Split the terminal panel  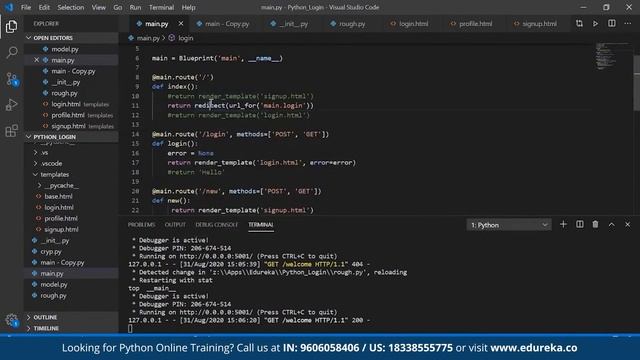(580, 224)
